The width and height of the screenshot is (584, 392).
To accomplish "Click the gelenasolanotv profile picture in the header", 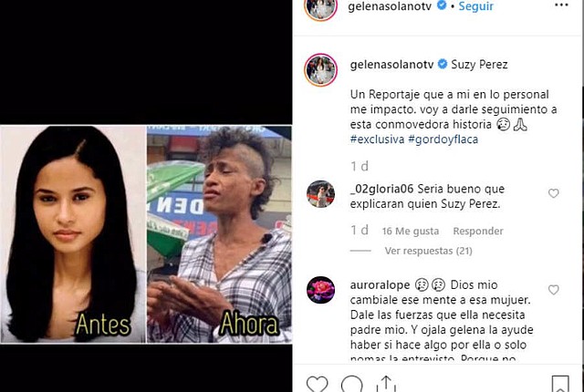I will (320, 8).
